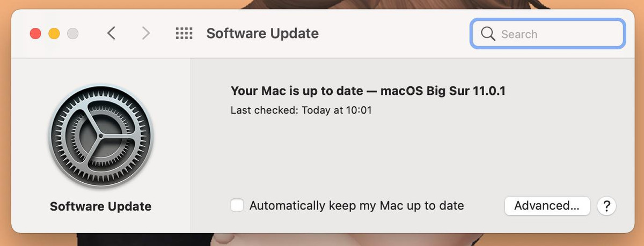Viewport: 644px width, 246px height.
Task: Click the gray zoom window button
Action: [72, 34]
